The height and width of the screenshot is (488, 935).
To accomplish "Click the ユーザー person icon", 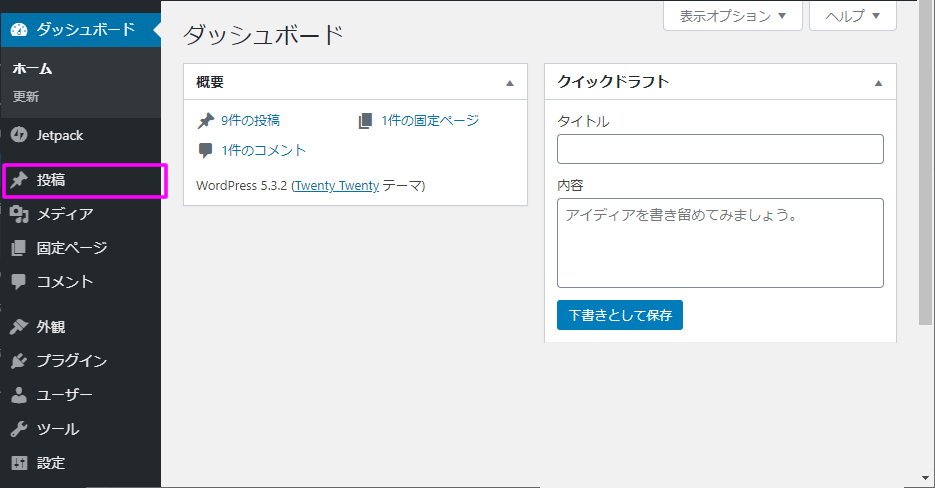I will (19, 395).
